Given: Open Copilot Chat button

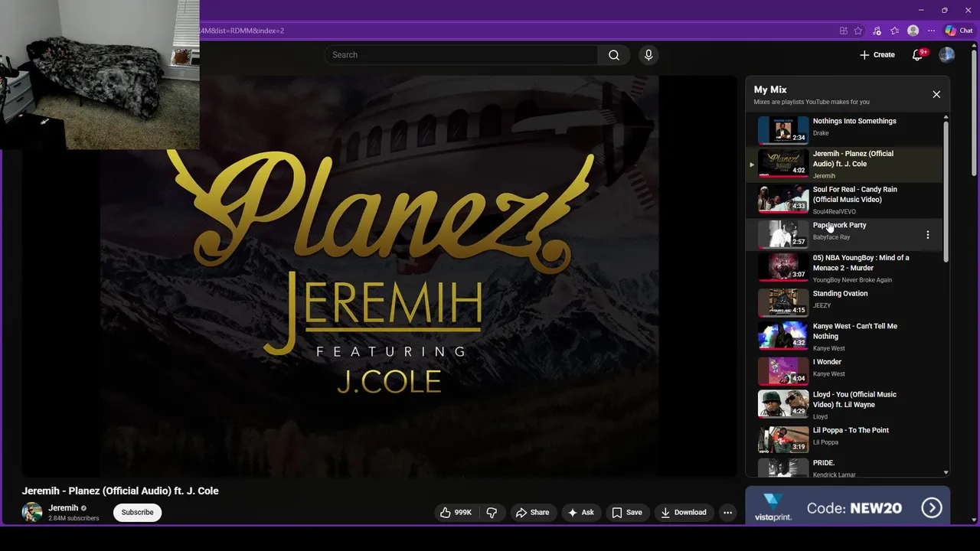Looking at the screenshot, I should [x=959, y=31].
